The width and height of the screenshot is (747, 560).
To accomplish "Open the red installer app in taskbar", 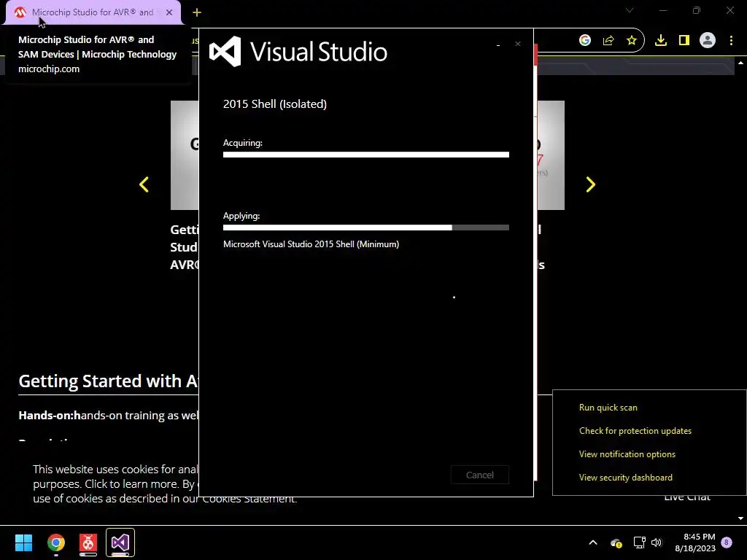I will pyautogui.click(x=88, y=542).
